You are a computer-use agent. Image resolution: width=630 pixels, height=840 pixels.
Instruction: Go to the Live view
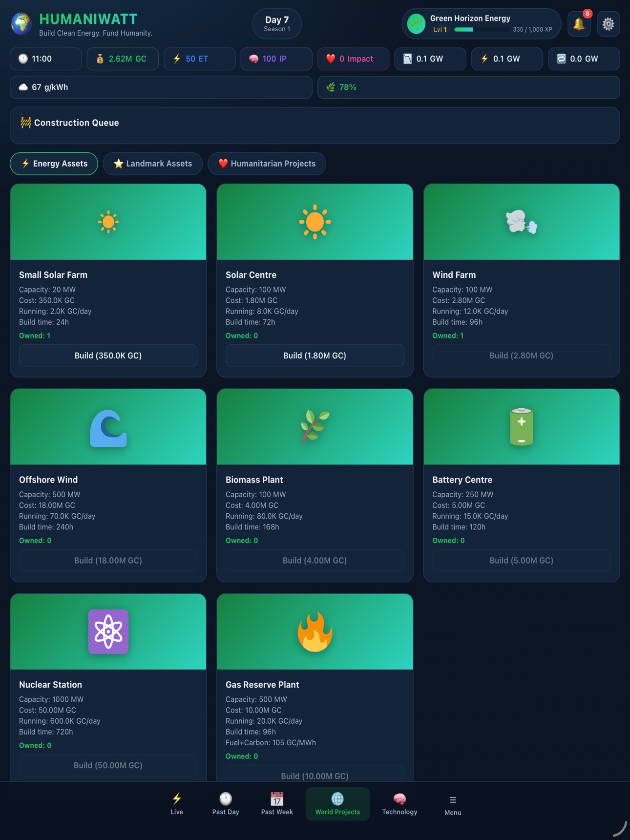click(177, 804)
